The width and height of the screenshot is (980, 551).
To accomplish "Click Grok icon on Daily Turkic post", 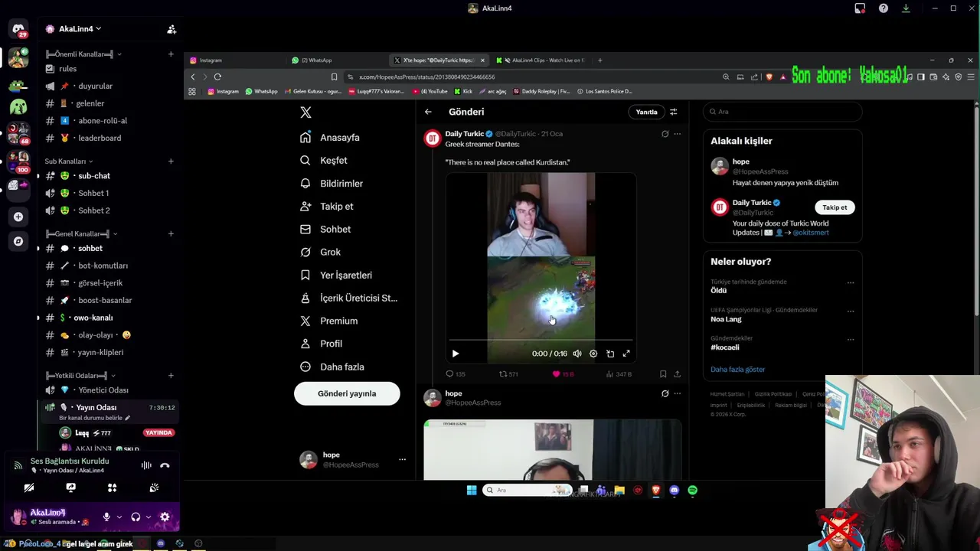I will pyautogui.click(x=665, y=134).
